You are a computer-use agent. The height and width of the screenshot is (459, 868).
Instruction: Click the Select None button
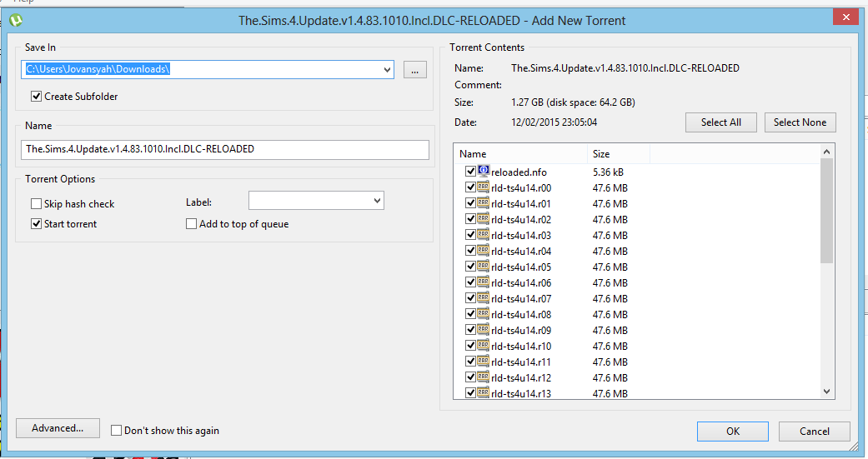(x=800, y=122)
